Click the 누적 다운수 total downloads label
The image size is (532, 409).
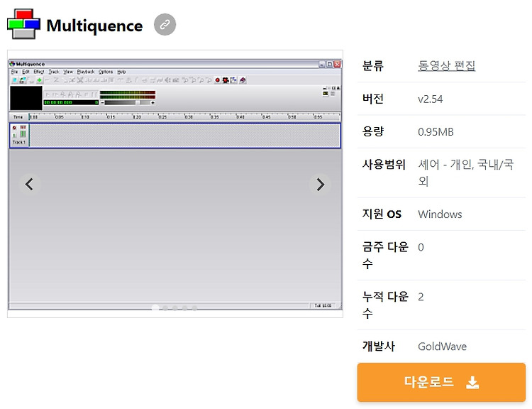(385, 305)
